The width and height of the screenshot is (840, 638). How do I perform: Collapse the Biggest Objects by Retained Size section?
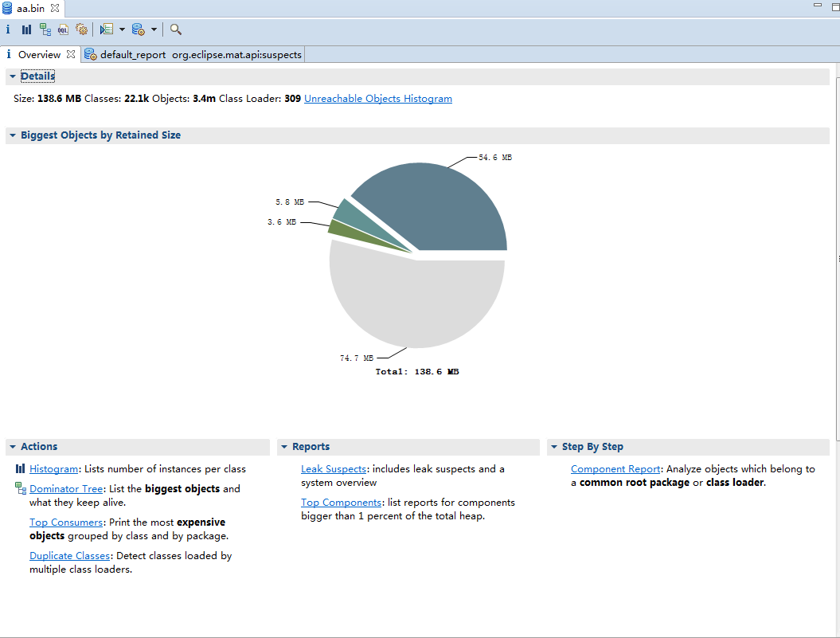[x=13, y=135]
